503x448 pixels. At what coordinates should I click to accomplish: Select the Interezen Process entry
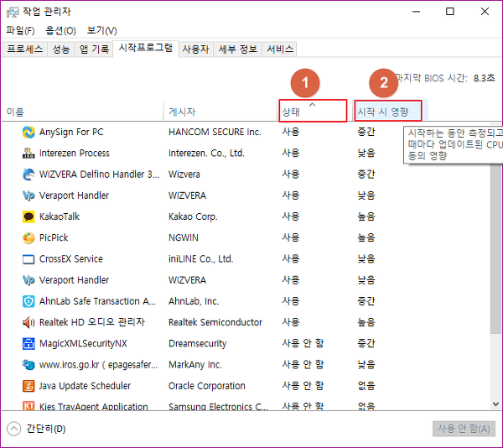pos(75,154)
